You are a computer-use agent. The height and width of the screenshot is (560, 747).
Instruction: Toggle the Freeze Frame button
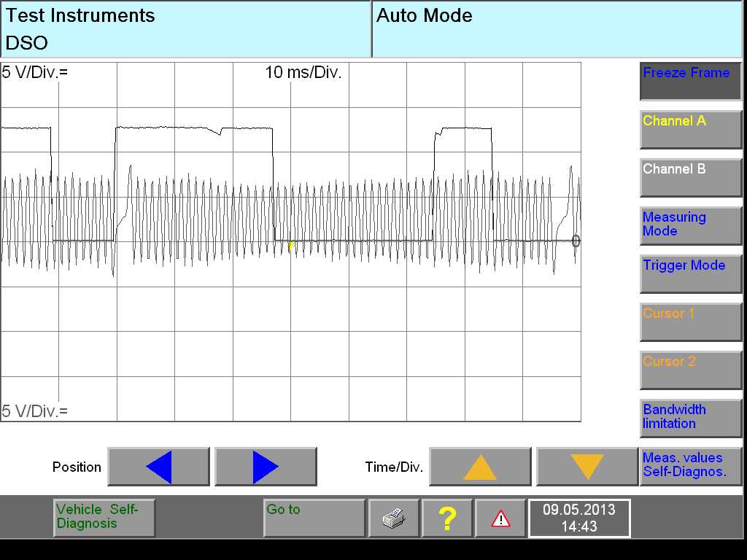click(x=690, y=81)
